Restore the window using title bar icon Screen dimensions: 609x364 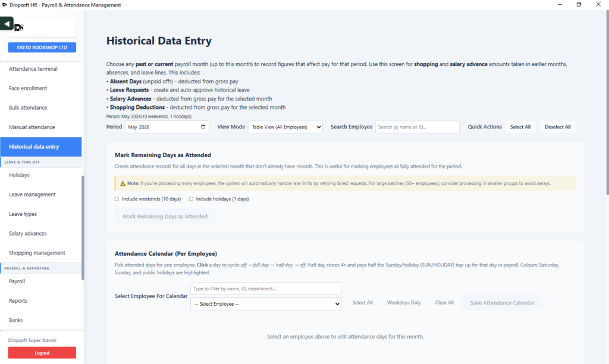pyautogui.click(x=579, y=5)
